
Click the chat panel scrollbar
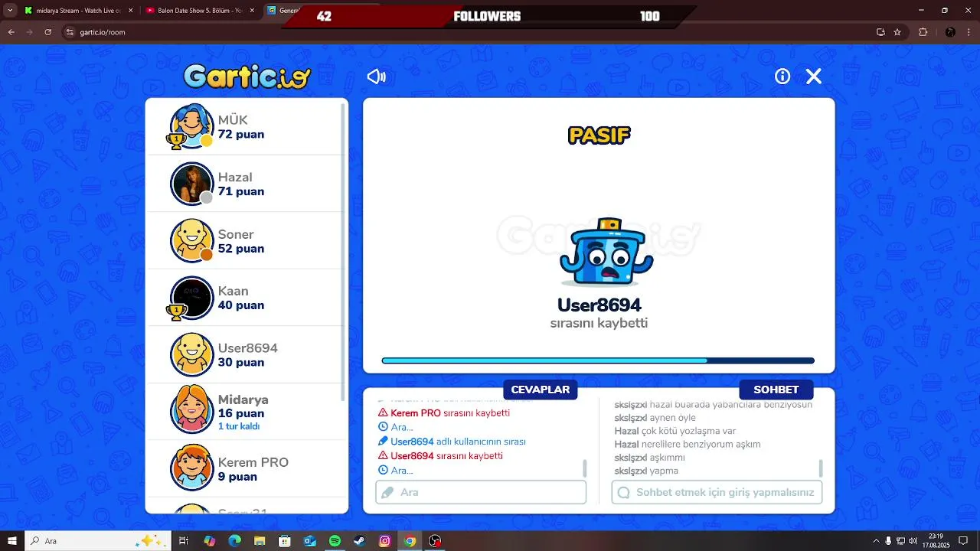[x=821, y=468]
